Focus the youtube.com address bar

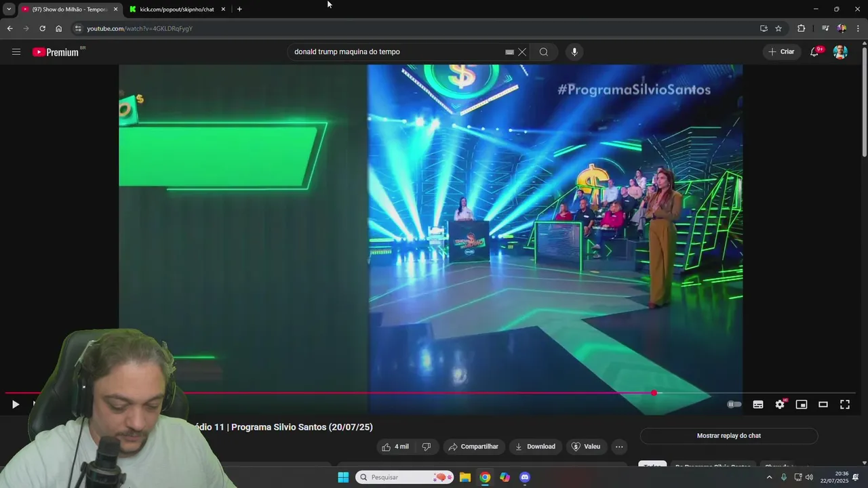click(414, 28)
